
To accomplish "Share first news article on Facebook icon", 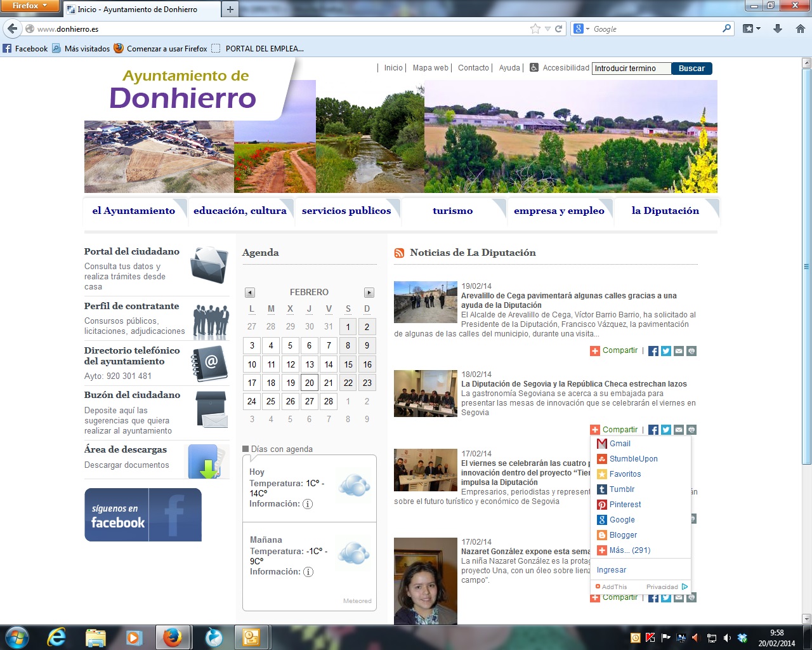I will pos(653,351).
